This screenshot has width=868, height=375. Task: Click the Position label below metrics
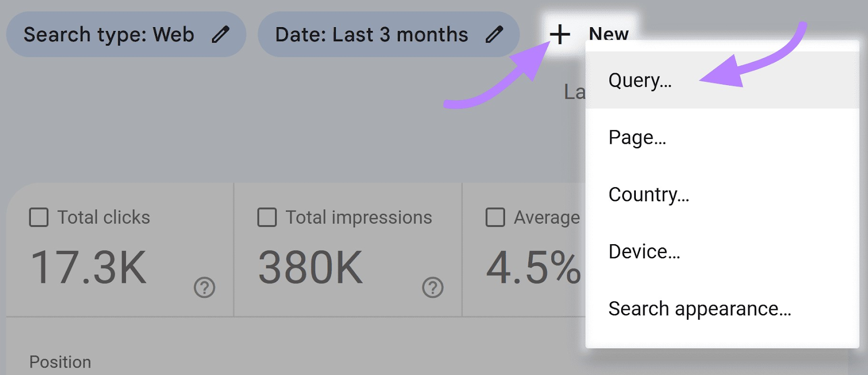point(60,362)
